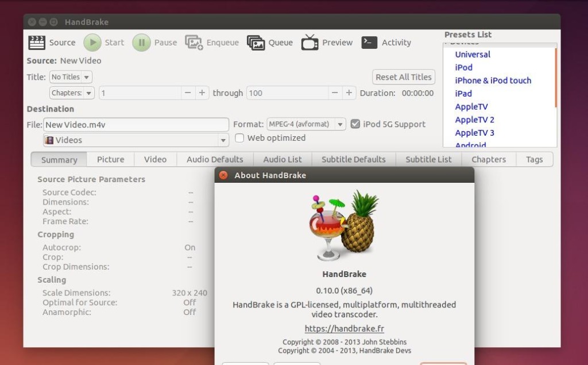Increase the end chapter value 100
The image size is (588, 365).
tap(349, 93)
